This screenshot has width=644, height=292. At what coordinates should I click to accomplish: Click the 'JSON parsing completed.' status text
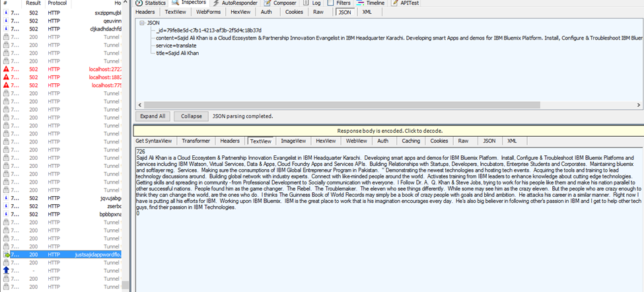click(242, 116)
